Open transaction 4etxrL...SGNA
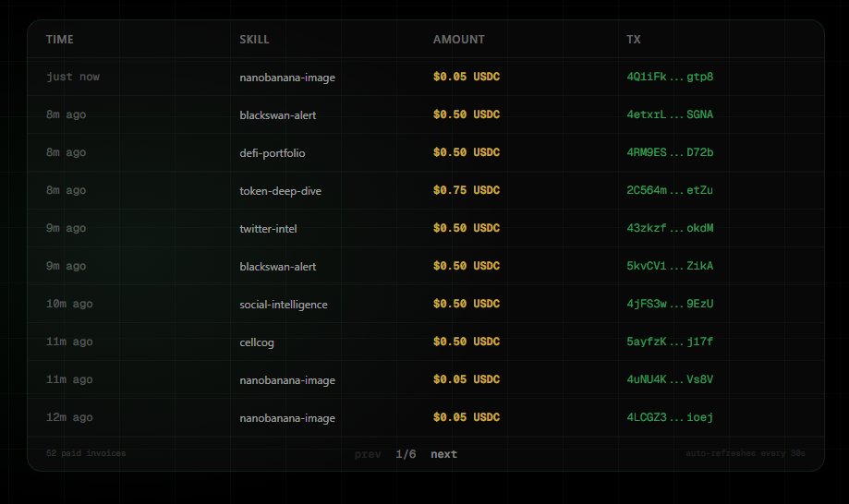 (670, 114)
